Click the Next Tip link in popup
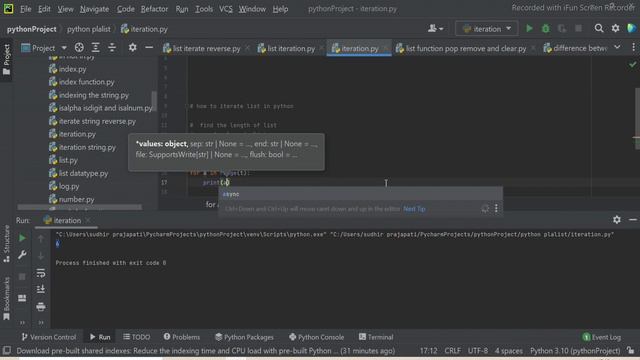This screenshot has height=360, width=640. click(x=414, y=209)
